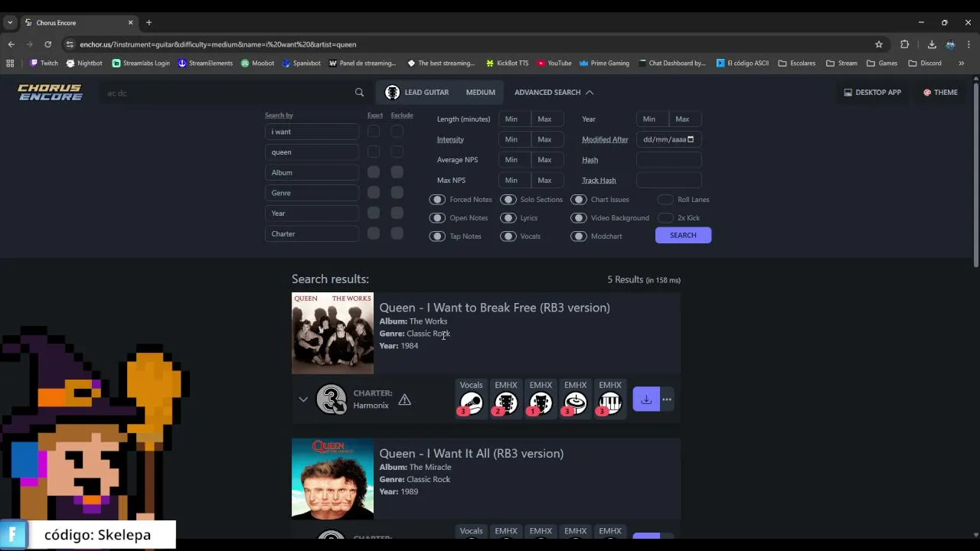The width and height of the screenshot is (980, 551).
Task: Open the Games bookmarks folder
Action: (x=883, y=64)
